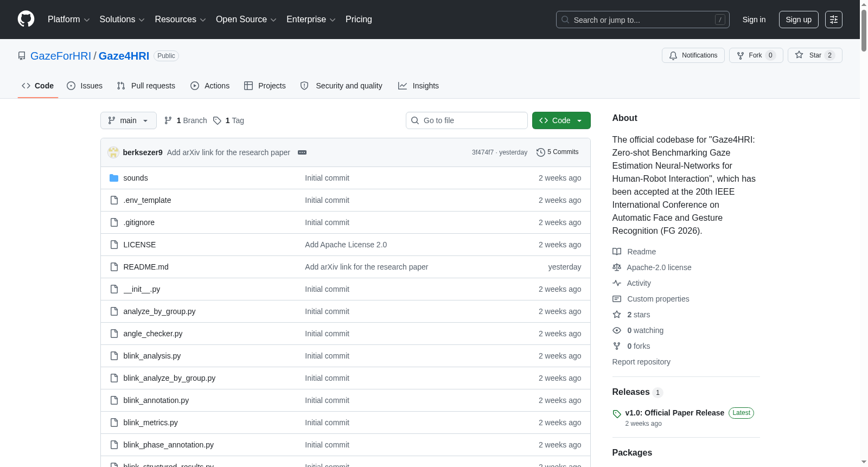The width and height of the screenshot is (868, 467).
Task: Click the Report repository link
Action: coord(641,362)
